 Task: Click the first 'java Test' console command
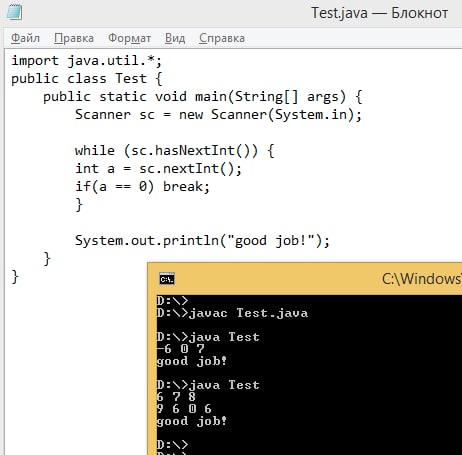pos(208,337)
